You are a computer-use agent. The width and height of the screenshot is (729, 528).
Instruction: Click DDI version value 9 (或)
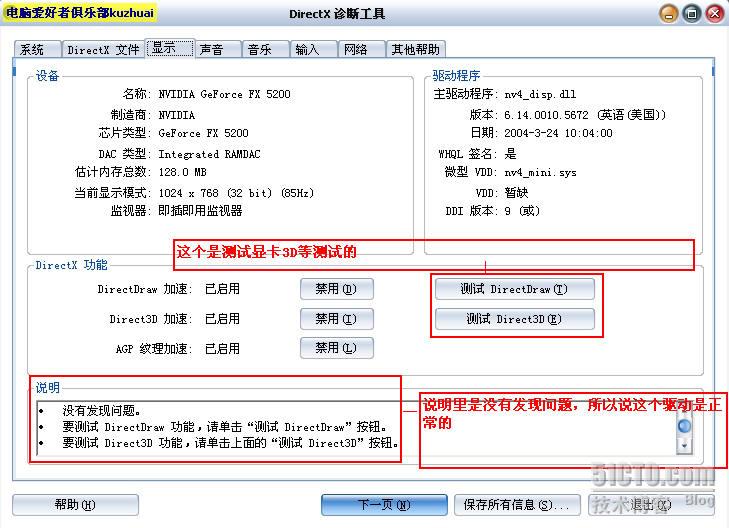(522, 211)
